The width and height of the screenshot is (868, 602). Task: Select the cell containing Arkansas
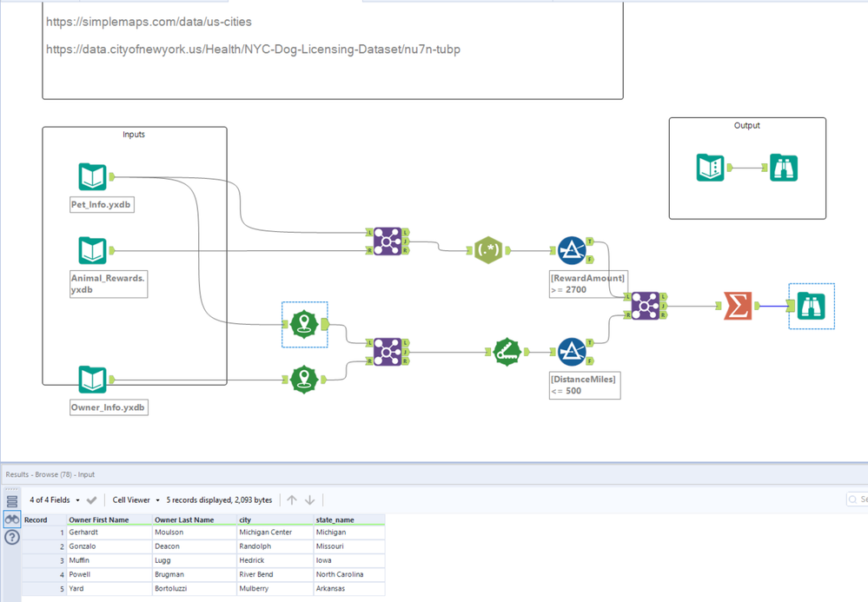pyautogui.click(x=348, y=589)
